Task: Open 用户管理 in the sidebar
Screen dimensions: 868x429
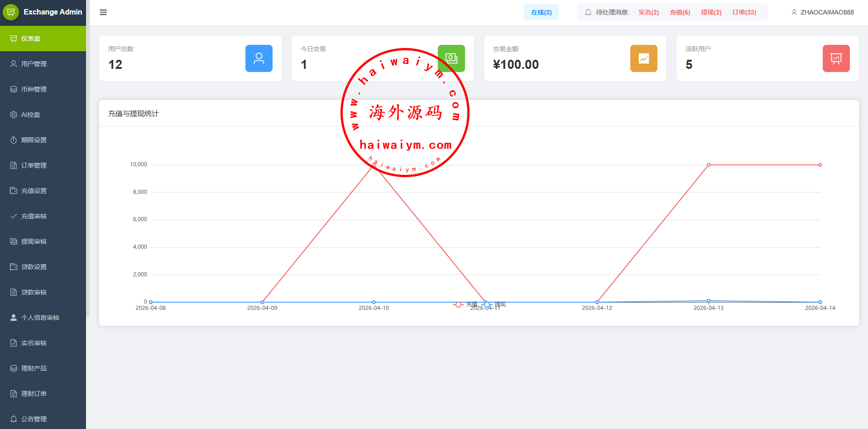Action: coord(34,64)
